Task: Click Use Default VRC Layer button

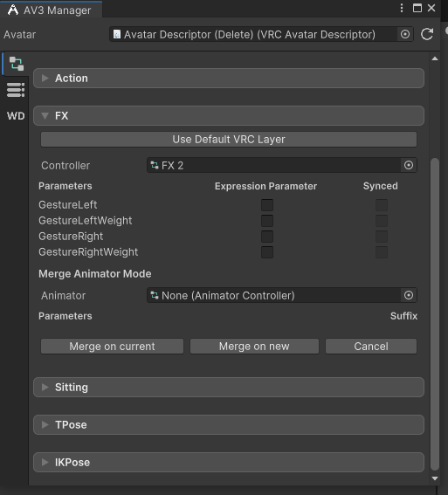Action: pos(229,139)
